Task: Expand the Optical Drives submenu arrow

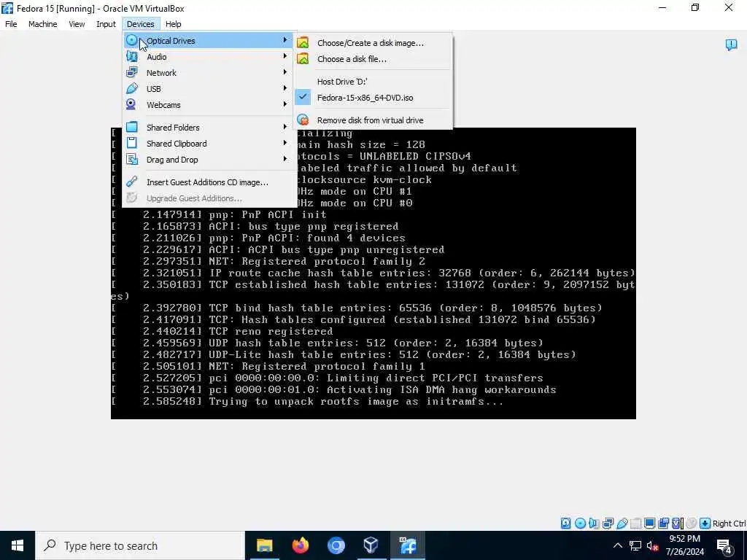Action: (x=285, y=40)
